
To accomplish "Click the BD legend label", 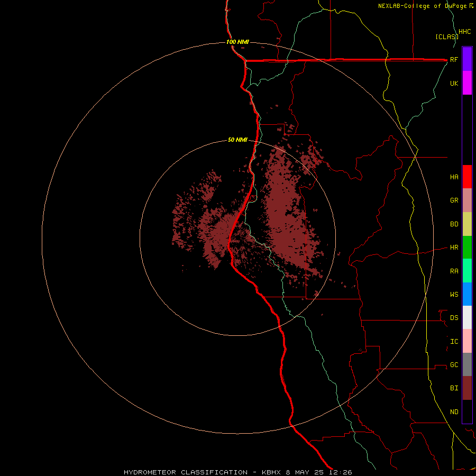I will pyautogui.click(x=454, y=224).
